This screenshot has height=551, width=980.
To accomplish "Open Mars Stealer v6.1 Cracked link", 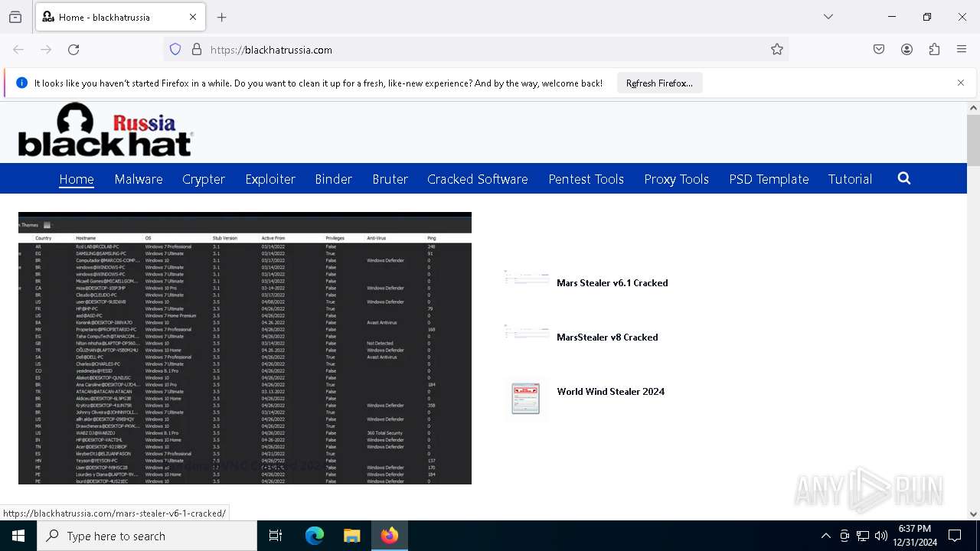I will [612, 283].
